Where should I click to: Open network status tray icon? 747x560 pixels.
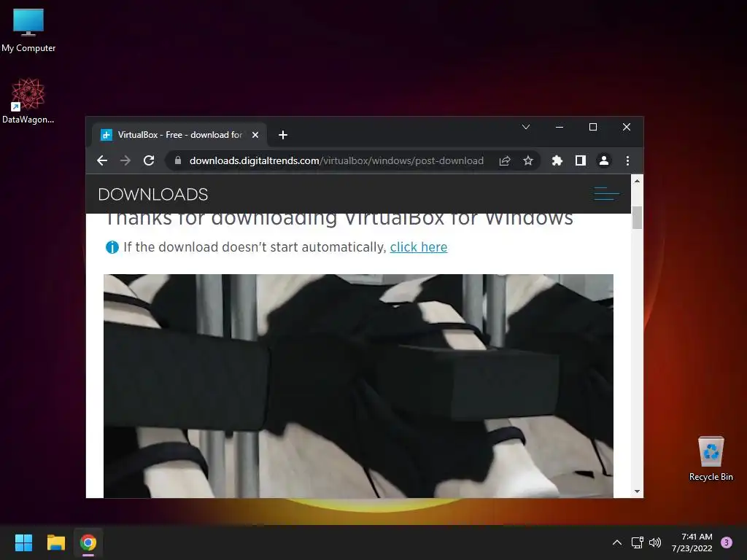click(637, 542)
